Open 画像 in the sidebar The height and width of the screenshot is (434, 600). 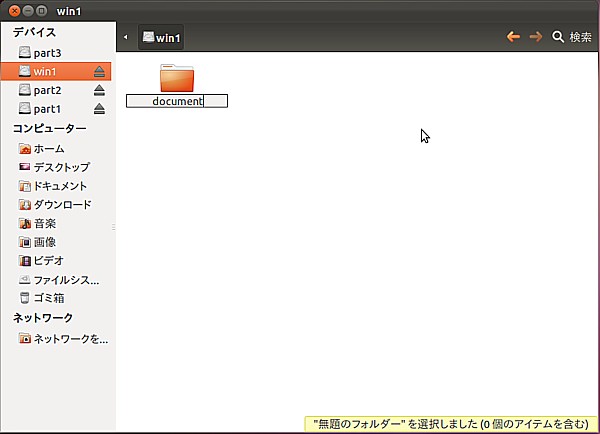pos(45,242)
